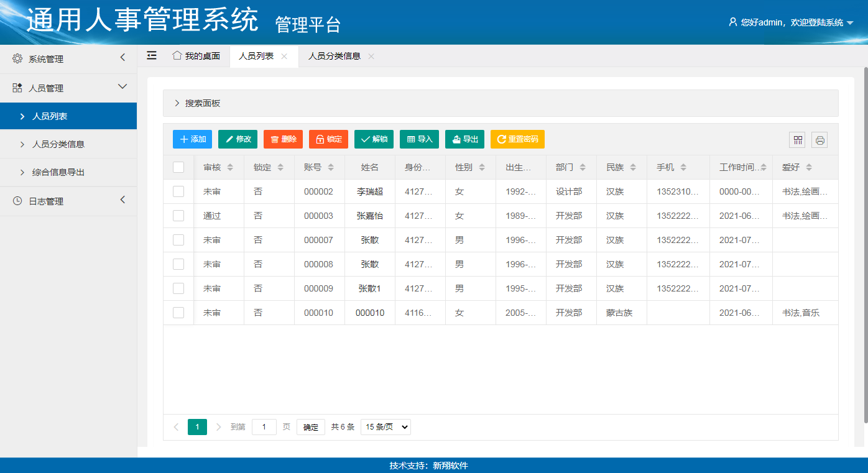The height and width of the screenshot is (473, 868).
Task: Check the select-all checkbox in table header
Action: click(178, 167)
